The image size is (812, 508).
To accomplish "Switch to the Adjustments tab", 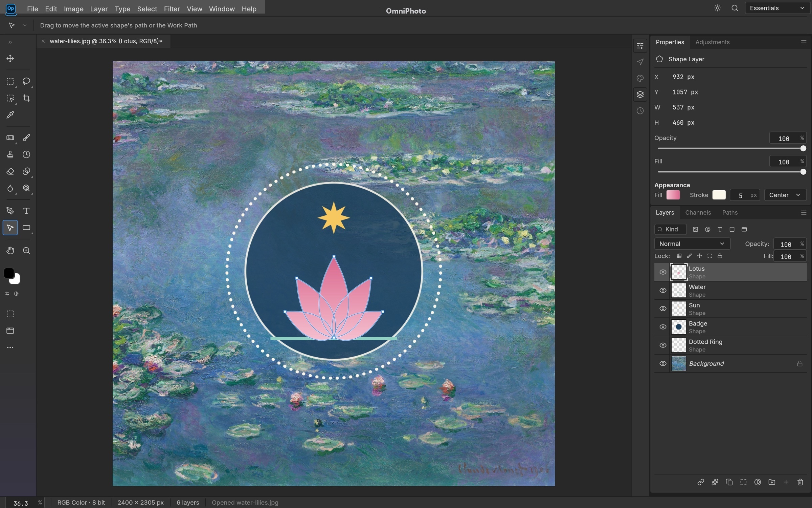I will 712,42.
